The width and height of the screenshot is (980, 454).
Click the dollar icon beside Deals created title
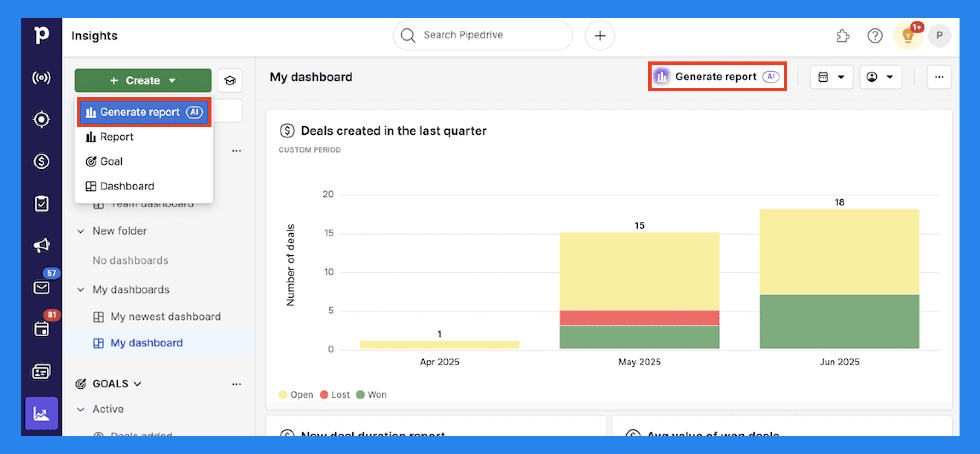[287, 131]
